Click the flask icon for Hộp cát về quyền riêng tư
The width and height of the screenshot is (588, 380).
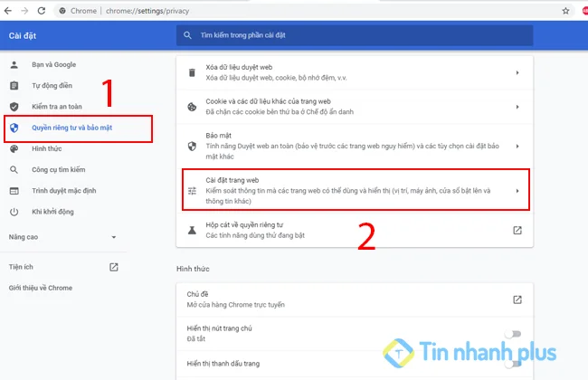[192, 230]
